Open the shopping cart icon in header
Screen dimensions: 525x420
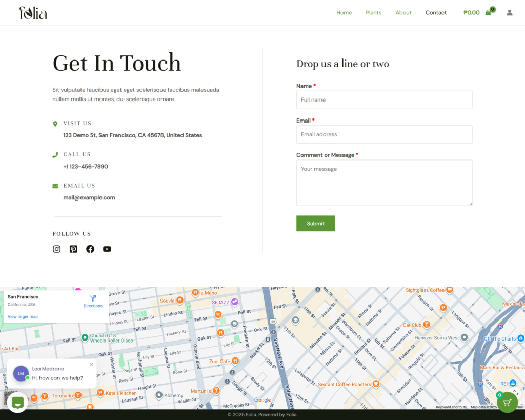(x=488, y=13)
